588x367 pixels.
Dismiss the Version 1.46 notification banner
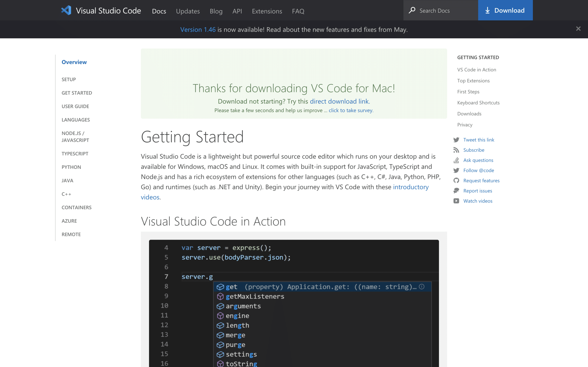coord(578,29)
